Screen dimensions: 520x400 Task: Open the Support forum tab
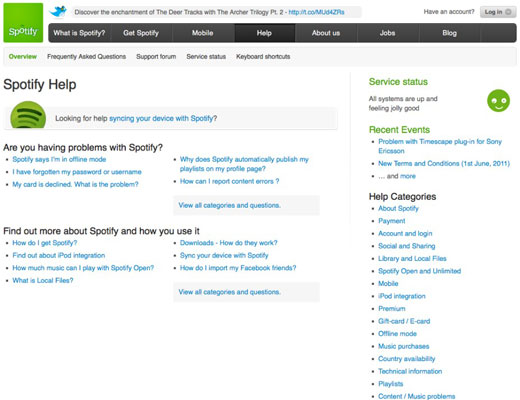coord(156,57)
